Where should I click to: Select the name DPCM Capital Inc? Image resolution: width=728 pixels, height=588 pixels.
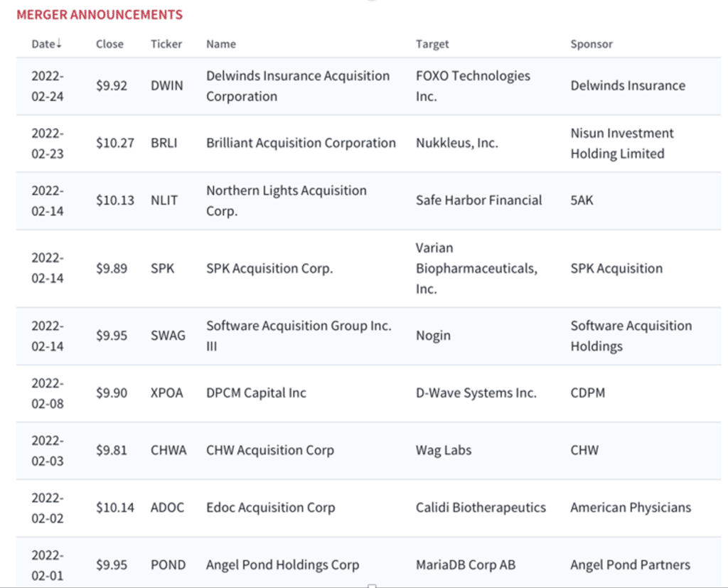coord(256,393)
